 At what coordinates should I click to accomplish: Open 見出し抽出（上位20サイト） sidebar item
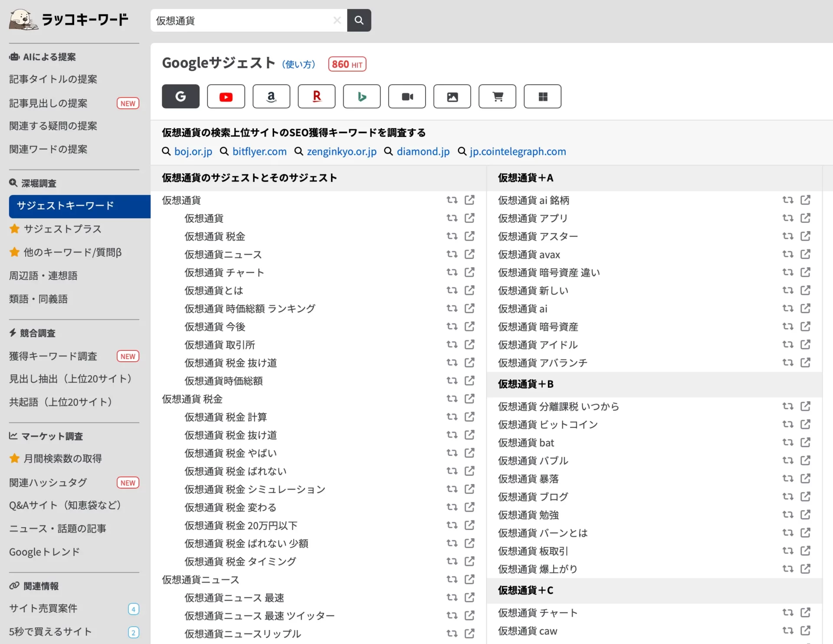click(x=70, y=379)
